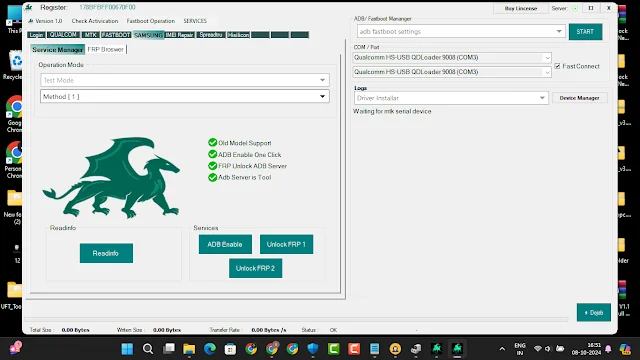The image size is (640, 360).
Task: Switch to the Hisilicon tab
Action: [x=238, y=35]
